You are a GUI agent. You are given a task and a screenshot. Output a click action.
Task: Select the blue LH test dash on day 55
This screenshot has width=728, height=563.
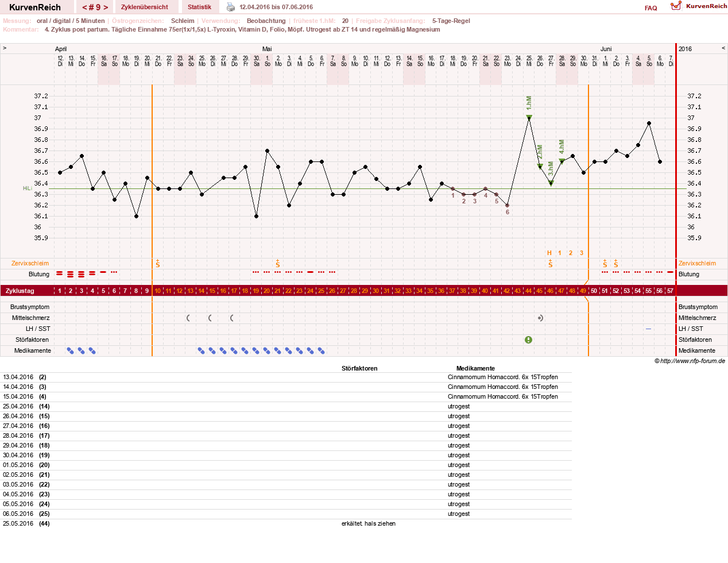point(649,329)
